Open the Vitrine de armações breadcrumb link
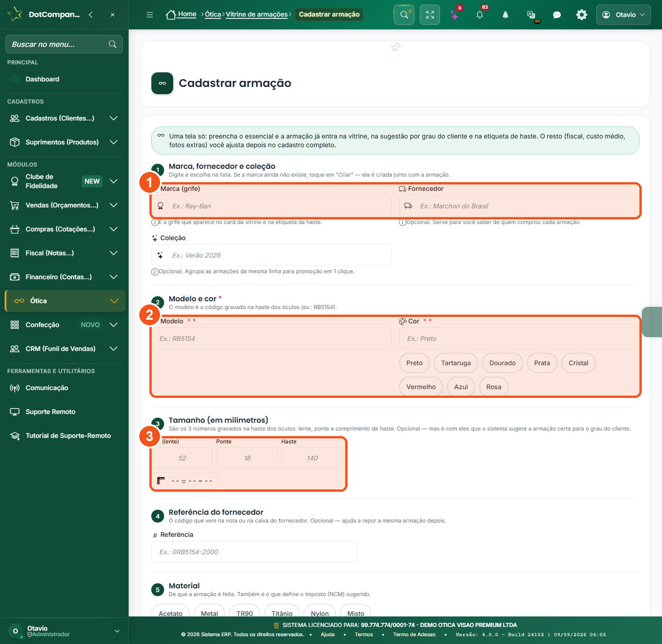Screen dimensions: 662x644 257,14
